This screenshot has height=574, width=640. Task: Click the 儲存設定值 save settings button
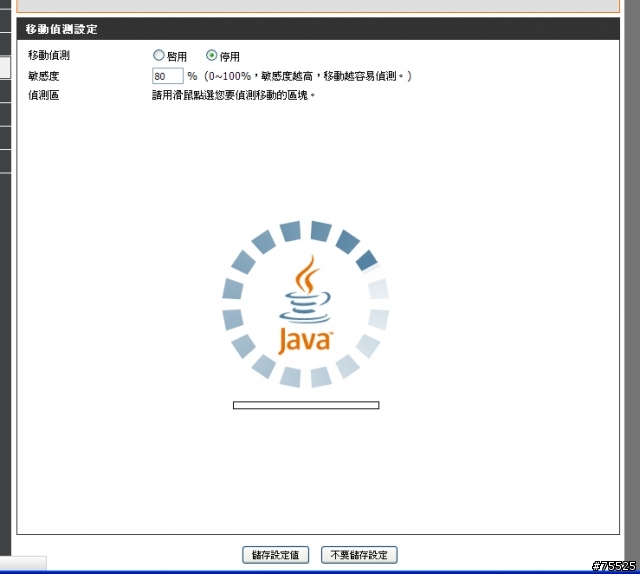[275, 555]
